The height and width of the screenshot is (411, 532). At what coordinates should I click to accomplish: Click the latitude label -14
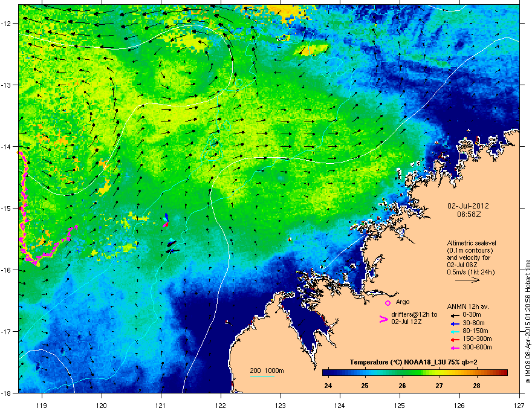7,147
